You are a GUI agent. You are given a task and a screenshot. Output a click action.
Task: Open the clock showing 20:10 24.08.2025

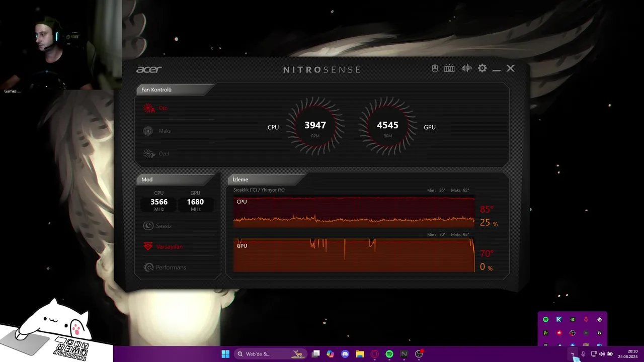pos(629,354)
